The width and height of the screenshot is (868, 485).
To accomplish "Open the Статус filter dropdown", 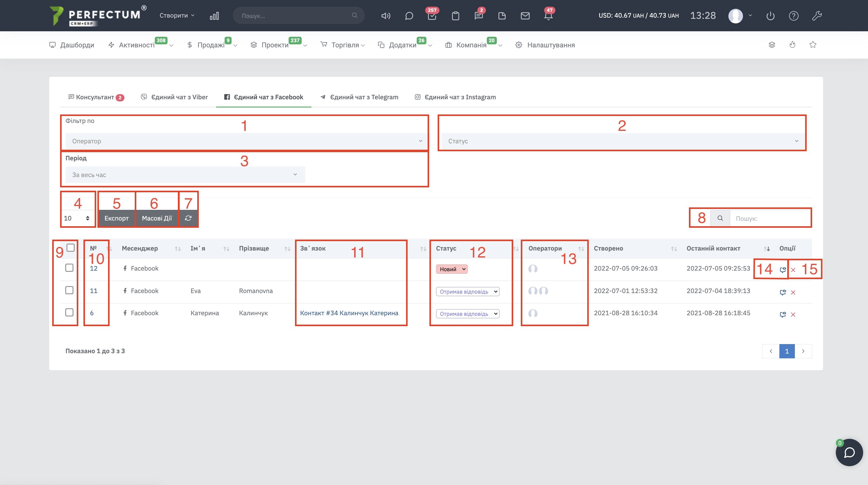I will click(x=623, y=141).
